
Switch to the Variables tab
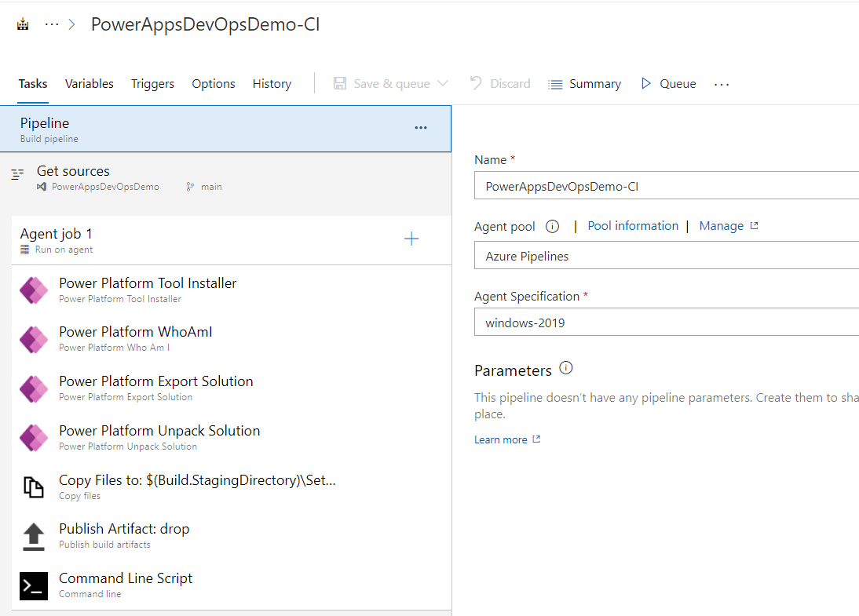click(x=89, y=83)
